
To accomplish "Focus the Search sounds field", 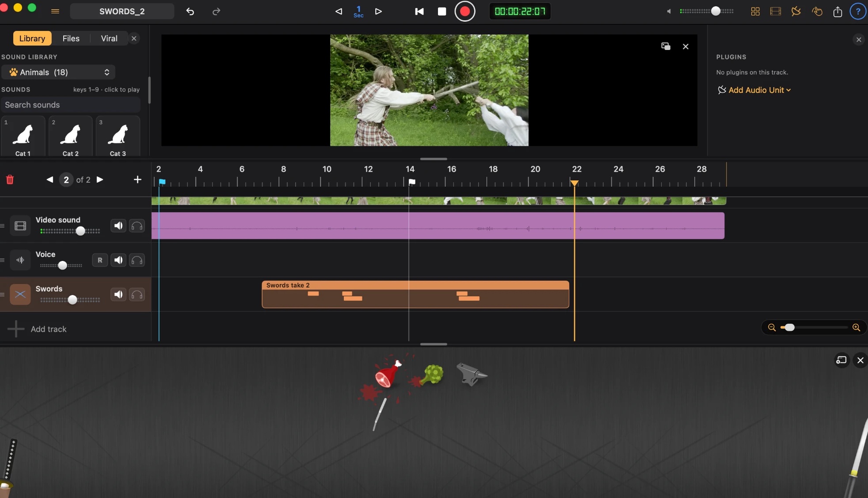I will tap(70, 105).
